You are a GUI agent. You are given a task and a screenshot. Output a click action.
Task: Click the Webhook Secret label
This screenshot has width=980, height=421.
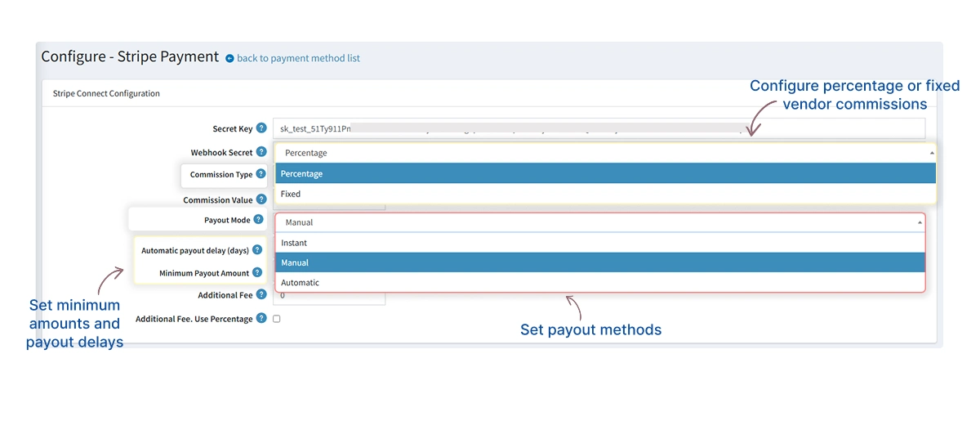coord(222,153)
